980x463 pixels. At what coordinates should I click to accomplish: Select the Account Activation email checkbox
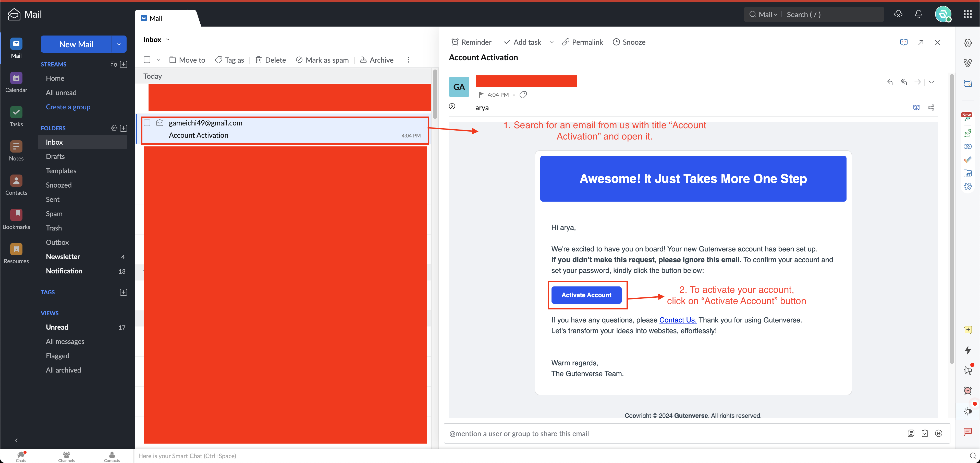[147, 123]
